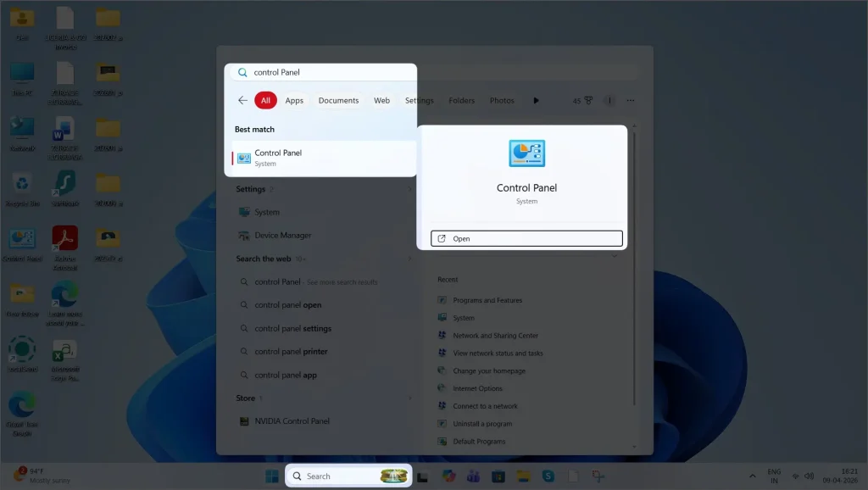Screen dimensions: 868x490
Task: Open Microsoft Teams from the taskbar
Action: coord(473,476)
